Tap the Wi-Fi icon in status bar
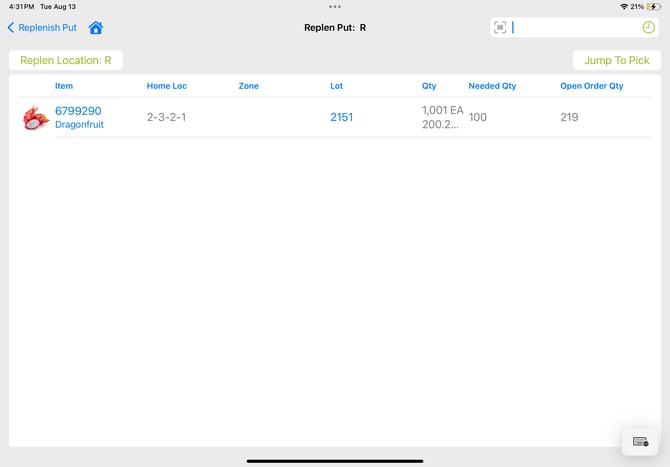 (624, 6)
